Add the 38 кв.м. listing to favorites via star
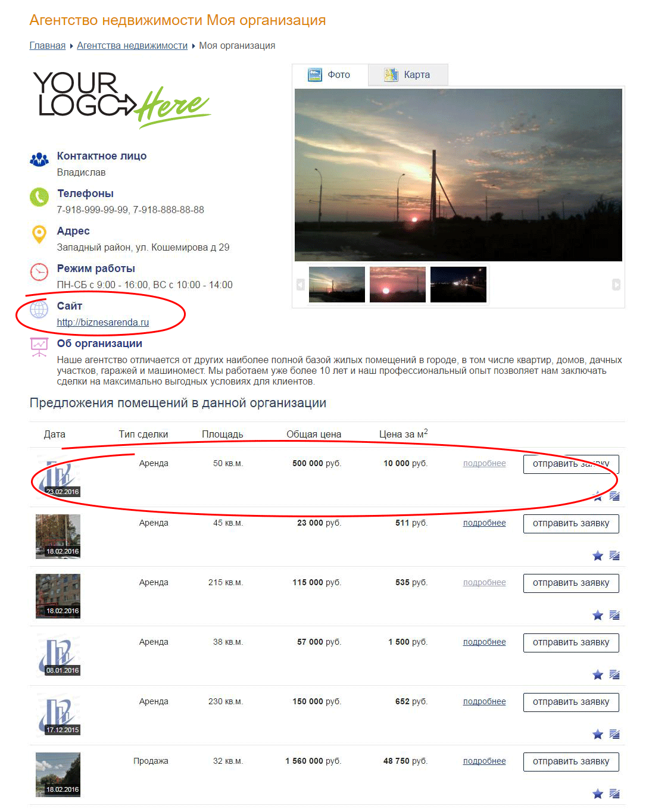Image resolution: width=649 pixels, height=812 pixels. [598, 675]
